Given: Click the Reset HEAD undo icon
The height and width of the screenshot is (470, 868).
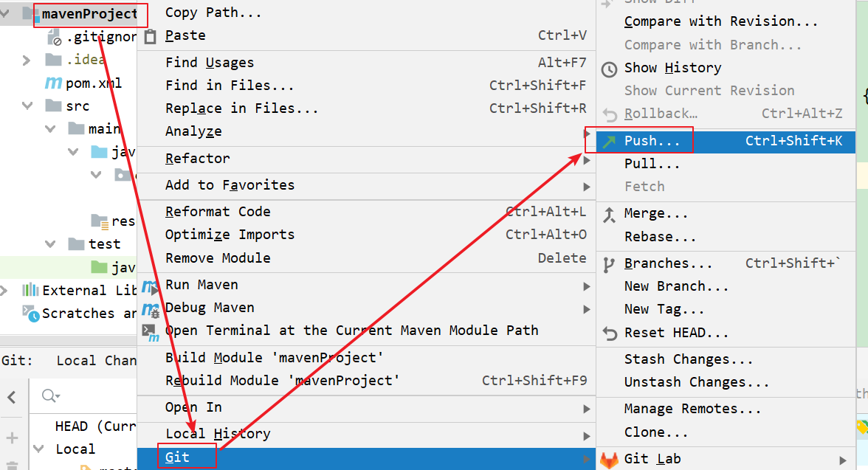Looking at the screenshot, I should point(609,334).
